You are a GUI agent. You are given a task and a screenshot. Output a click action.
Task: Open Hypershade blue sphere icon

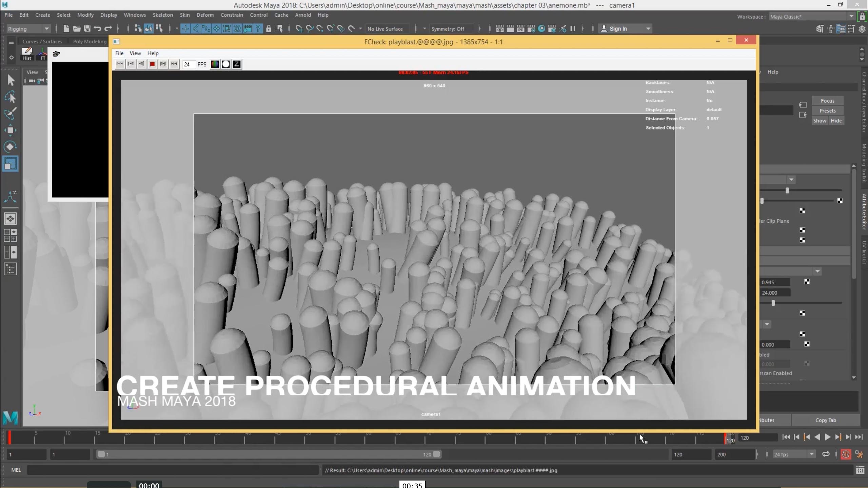pos(541,29)
